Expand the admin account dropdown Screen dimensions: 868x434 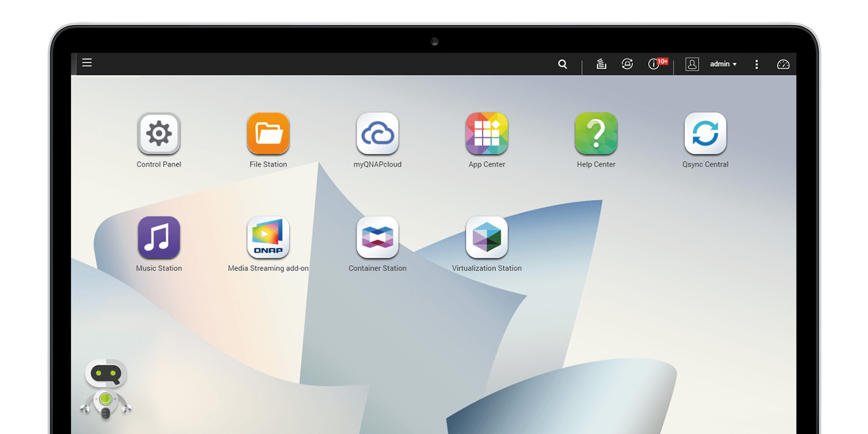(x=723, y=65)
